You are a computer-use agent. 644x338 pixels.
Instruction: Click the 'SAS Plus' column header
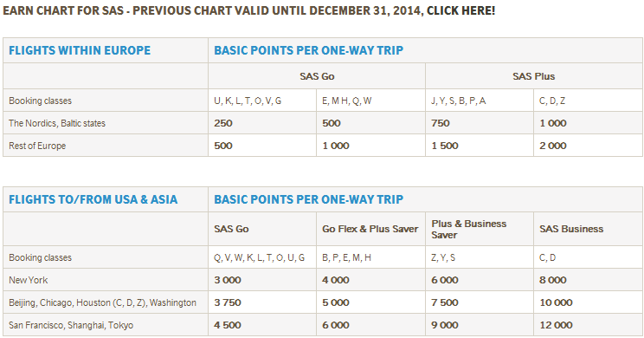(533, 76)
